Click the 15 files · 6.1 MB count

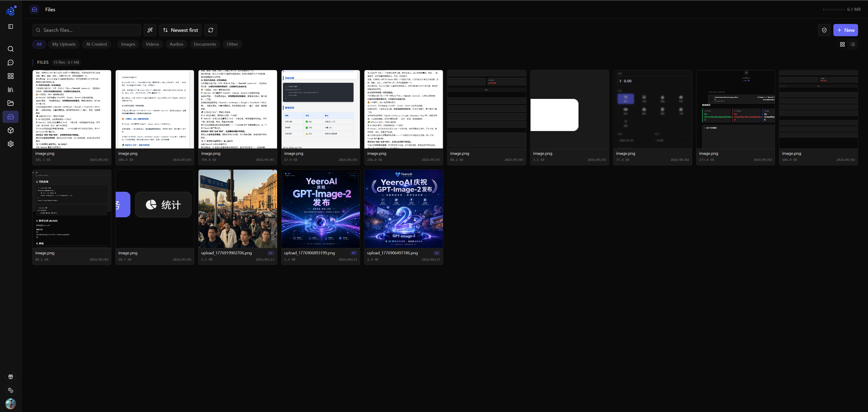[66, 62]
